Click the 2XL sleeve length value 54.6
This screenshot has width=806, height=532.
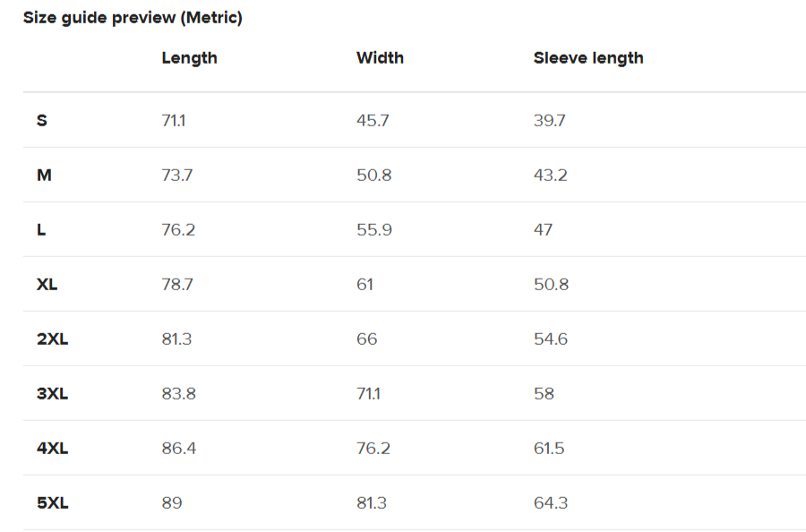coord(550,339)
